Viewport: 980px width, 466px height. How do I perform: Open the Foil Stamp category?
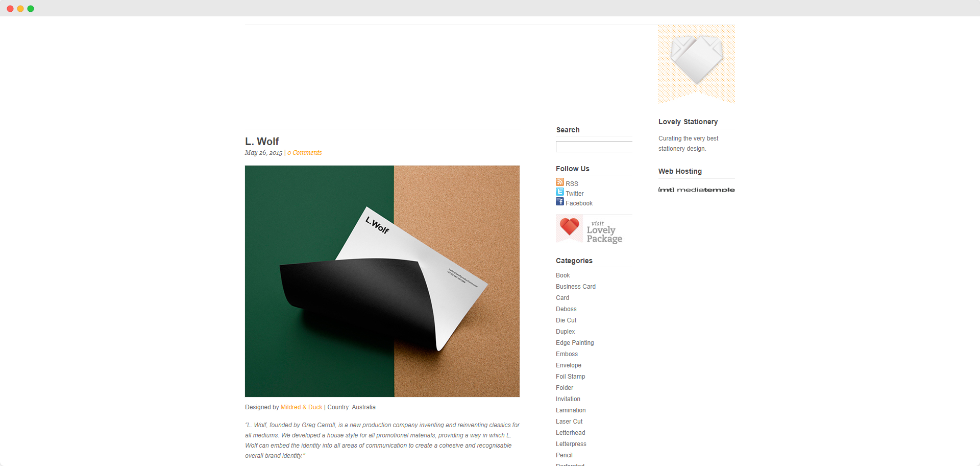[571, 377]
